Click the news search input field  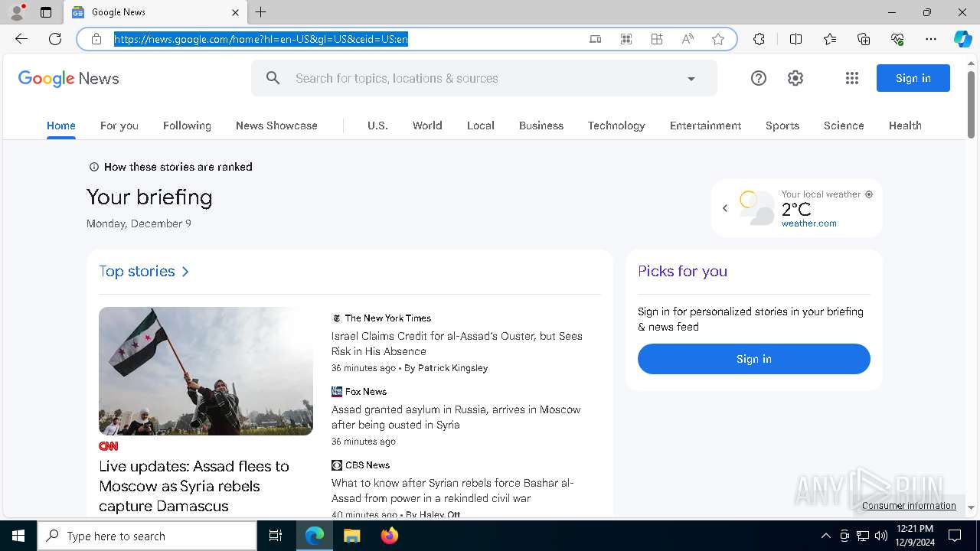[482, 78]
